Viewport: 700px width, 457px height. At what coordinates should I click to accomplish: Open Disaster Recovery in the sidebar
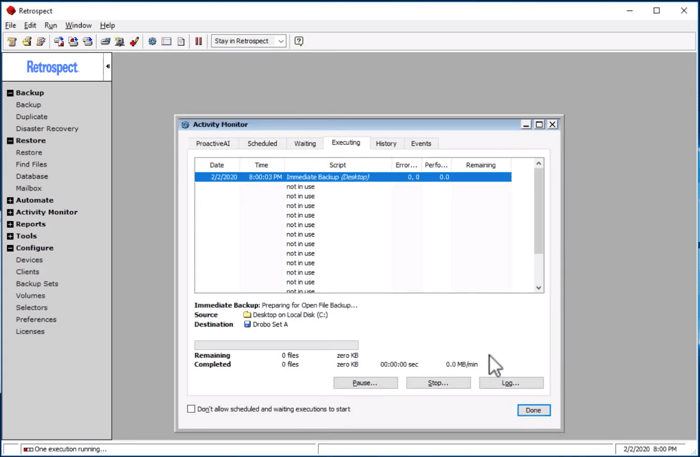pyautogui.click(x=47, y=128)
